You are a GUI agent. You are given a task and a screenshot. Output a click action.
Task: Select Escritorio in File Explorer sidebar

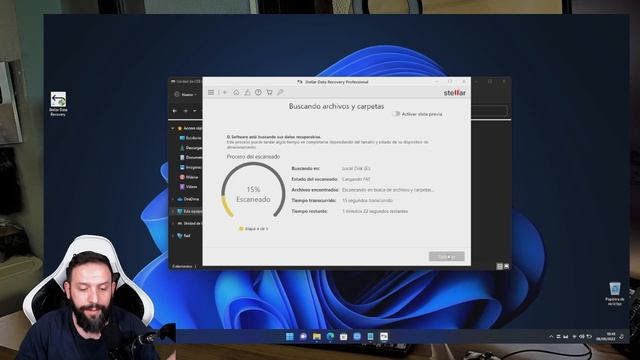tap(191, 138)
